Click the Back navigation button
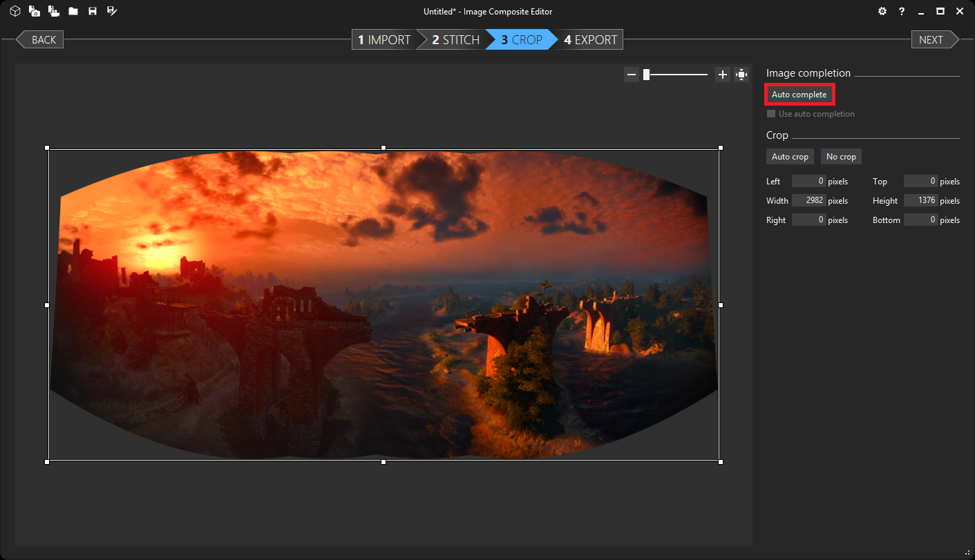This screenshot has height=560, width=975. pyautogui.click(x=39, y=39)
